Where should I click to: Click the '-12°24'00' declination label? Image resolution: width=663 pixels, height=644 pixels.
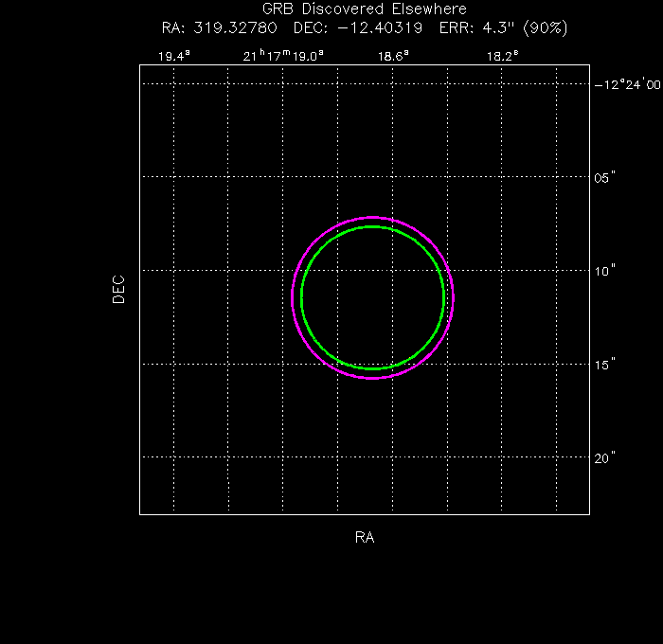coord(628,84)
